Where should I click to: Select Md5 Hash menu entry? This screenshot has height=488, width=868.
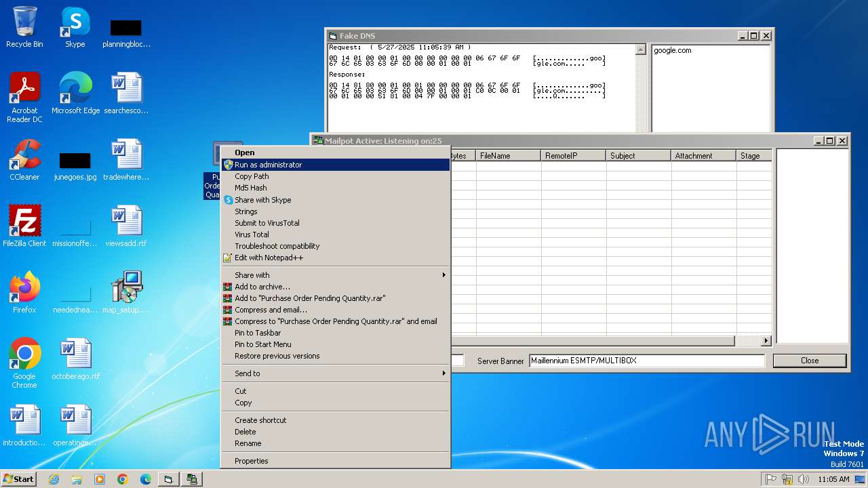pos(335,188)
